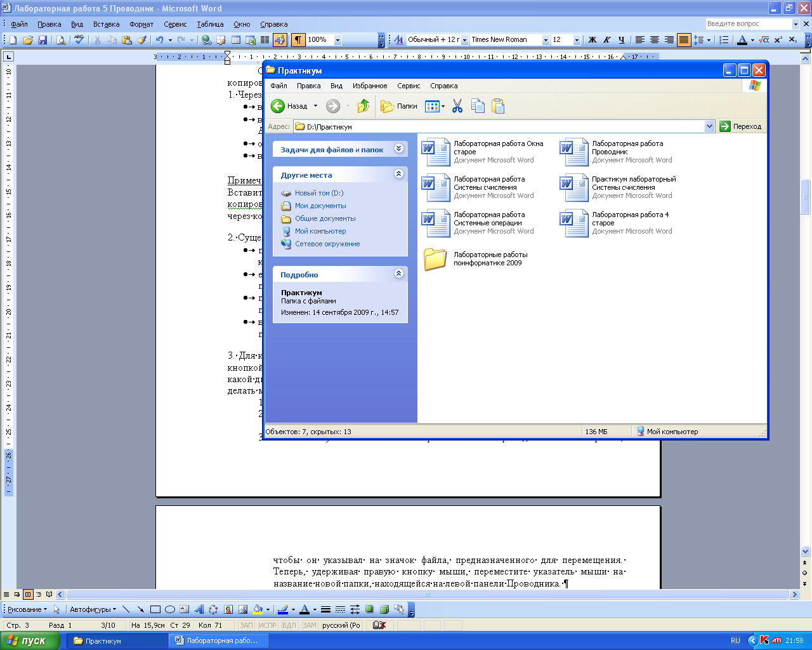Image resolution: width=812 pixels, height=650 pixels.
Task: Open 'Сетевое окружение' link
Action: click(327, 244)
